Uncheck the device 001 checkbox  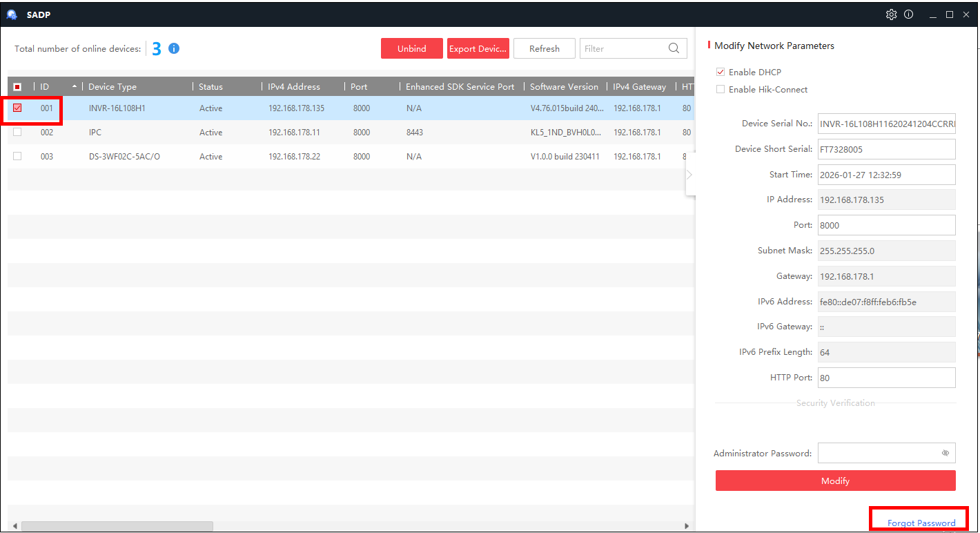[18, 108]
